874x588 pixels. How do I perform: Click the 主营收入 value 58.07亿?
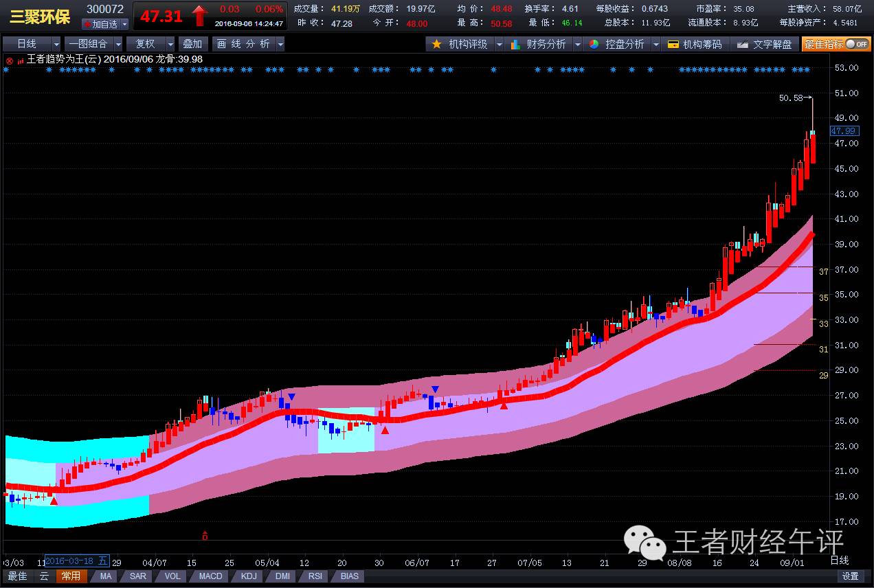click(847, 9)
